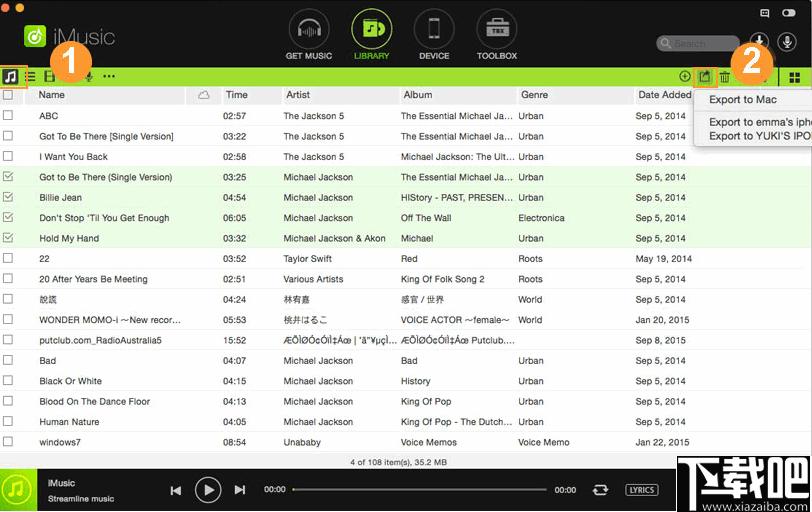Sort by the Artist column
Image resolution: width=812 pixels, height=512 pixels.
[298, 95]
